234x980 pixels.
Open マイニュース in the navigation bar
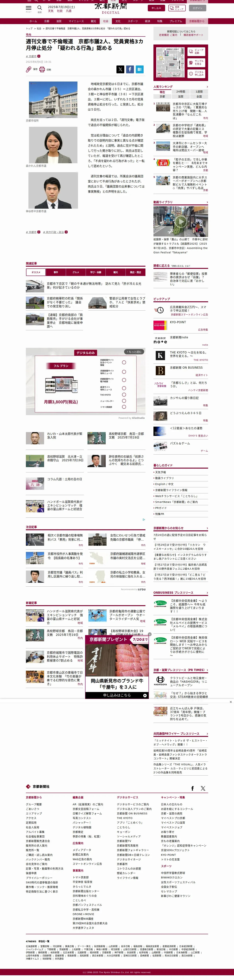tap(76, 21)
